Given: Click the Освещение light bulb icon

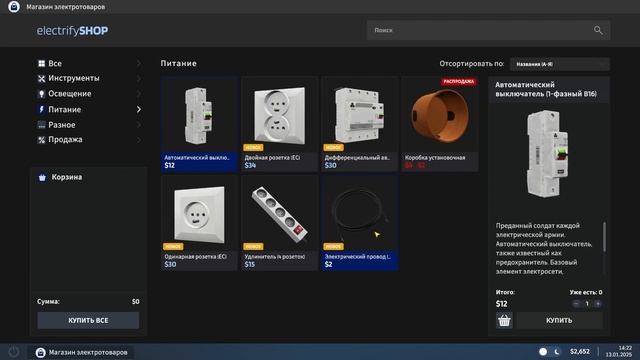Looking at the screenshot, I should (41, 94).
